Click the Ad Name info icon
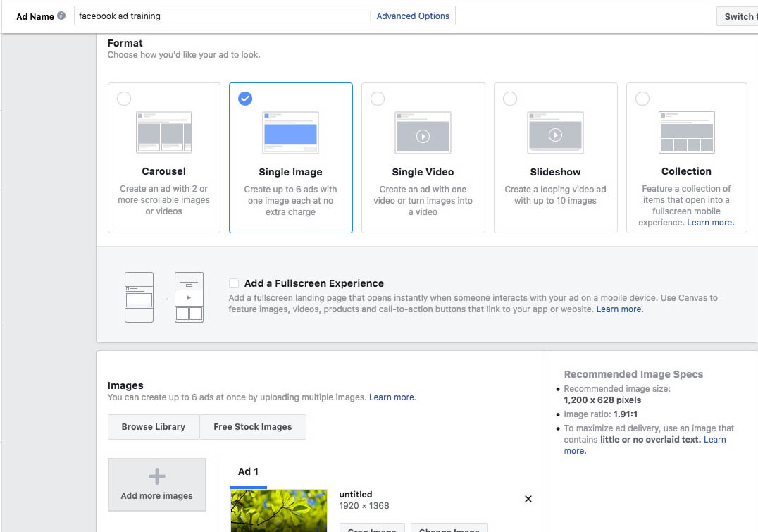758x532 pixels. [x=61, y=16]
